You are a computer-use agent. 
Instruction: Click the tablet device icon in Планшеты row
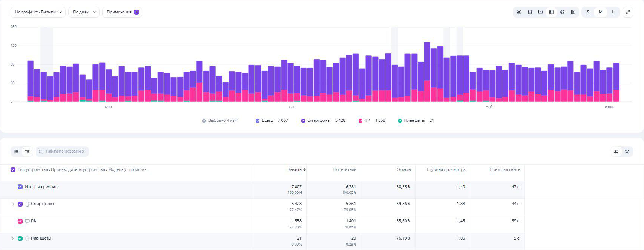[27, 238]
